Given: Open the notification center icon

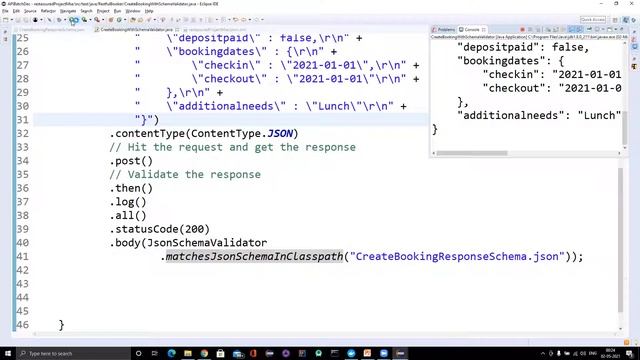Looking at the screenshot, I should [x=629, y=353].
